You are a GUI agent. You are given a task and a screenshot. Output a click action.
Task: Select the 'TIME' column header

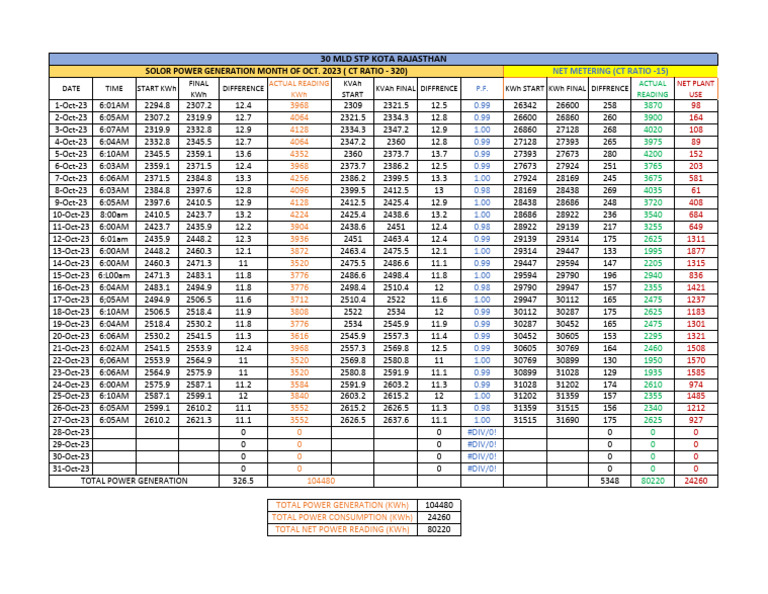pyautogui.click(x=114, y=89)
